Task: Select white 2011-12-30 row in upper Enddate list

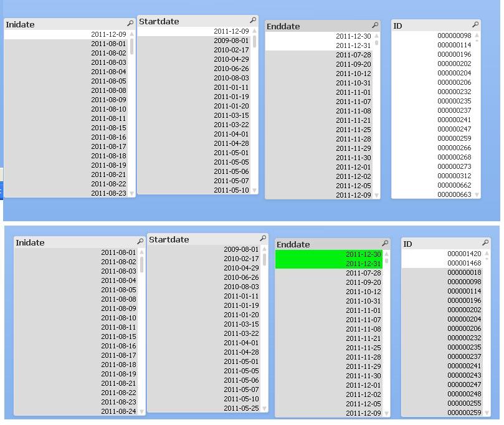Action: tap(320, 36)
